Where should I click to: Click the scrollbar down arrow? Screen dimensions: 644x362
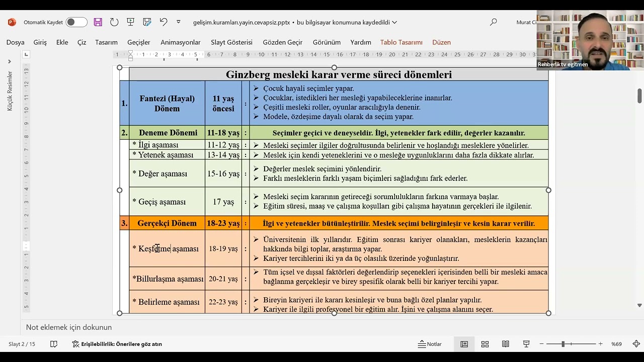click(639, 305)
